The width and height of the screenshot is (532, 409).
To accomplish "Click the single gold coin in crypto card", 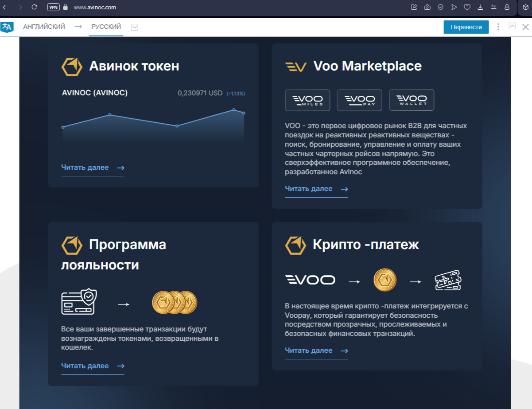I will pos(385,280).
